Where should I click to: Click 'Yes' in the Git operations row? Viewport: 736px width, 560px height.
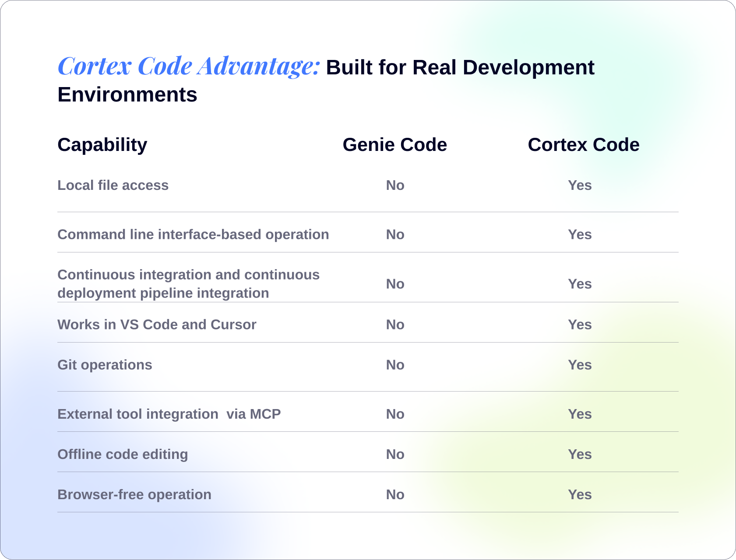580,365
